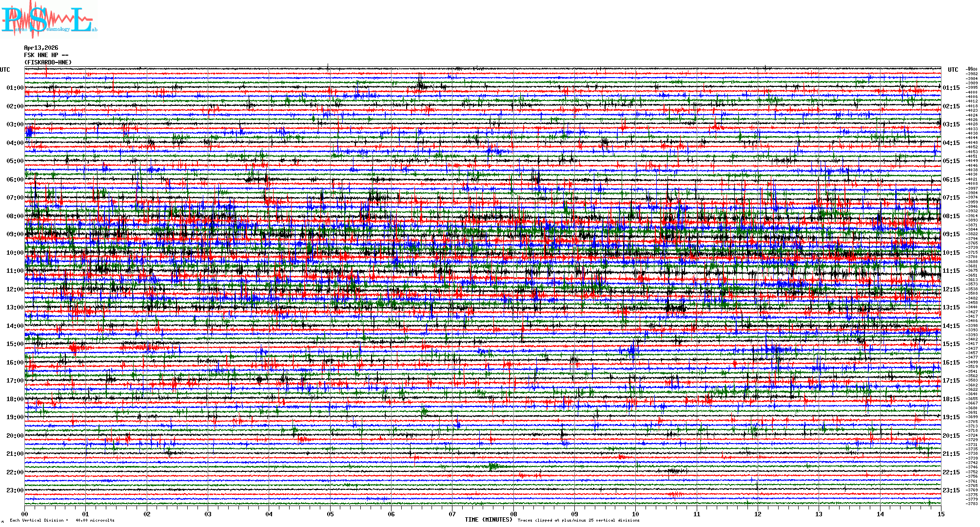Click the Traces clipped footnote text
This screenshot has height=527, width=980.
pyautogui.click(x=578, y=520)
